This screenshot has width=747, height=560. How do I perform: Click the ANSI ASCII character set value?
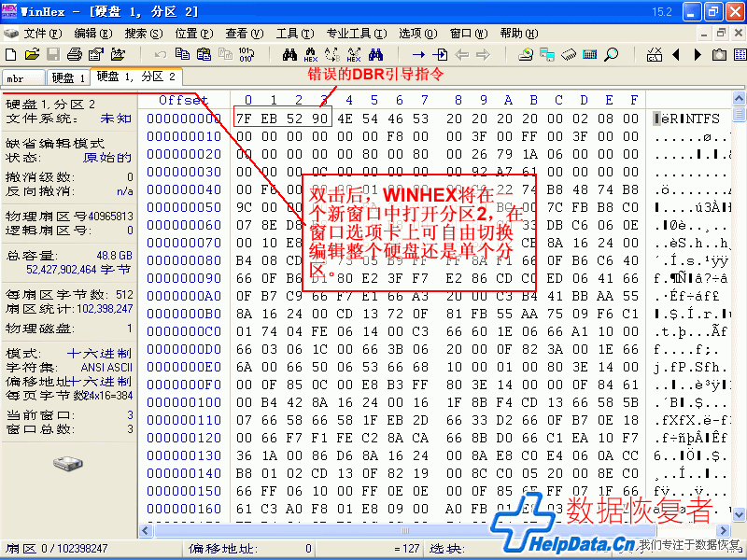point(106,368)
